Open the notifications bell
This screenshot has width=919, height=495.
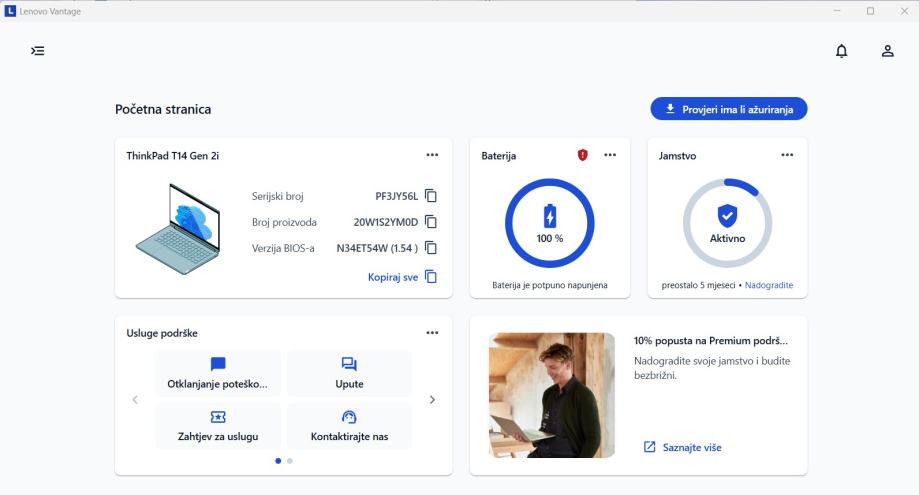pos(842,51)
